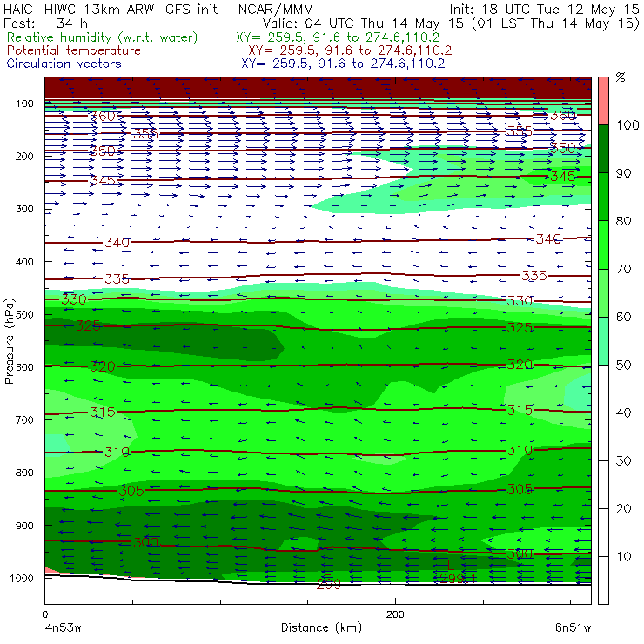Click the 299.1 minimum contour value label

coord(458,578)
